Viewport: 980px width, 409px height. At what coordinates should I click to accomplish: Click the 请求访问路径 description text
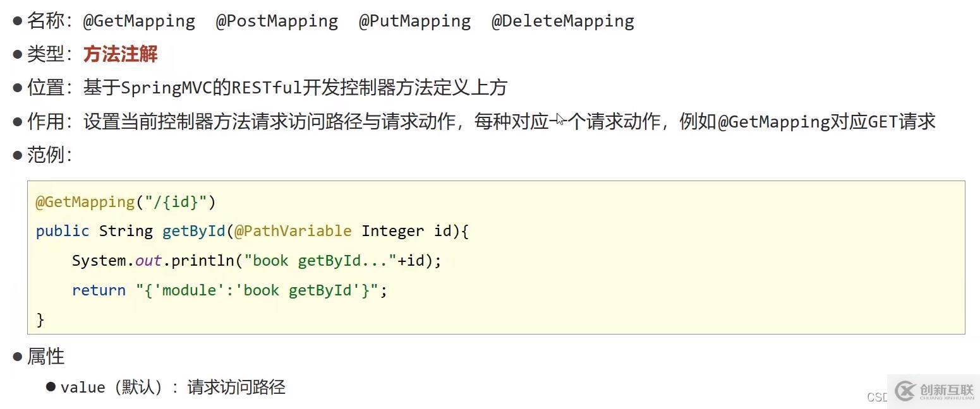tap(236, 387)
